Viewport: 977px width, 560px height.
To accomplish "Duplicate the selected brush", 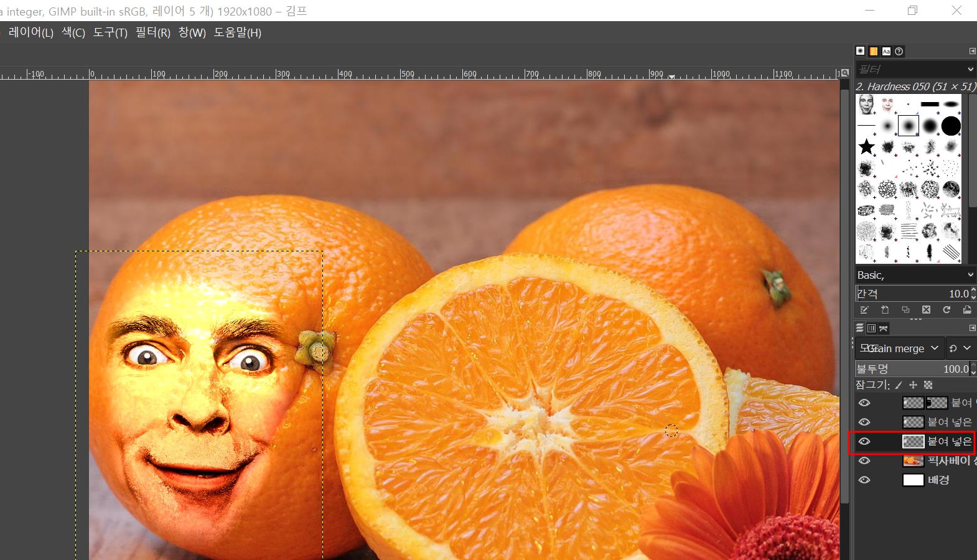I will pyautogui.click(x=905, y=310).
